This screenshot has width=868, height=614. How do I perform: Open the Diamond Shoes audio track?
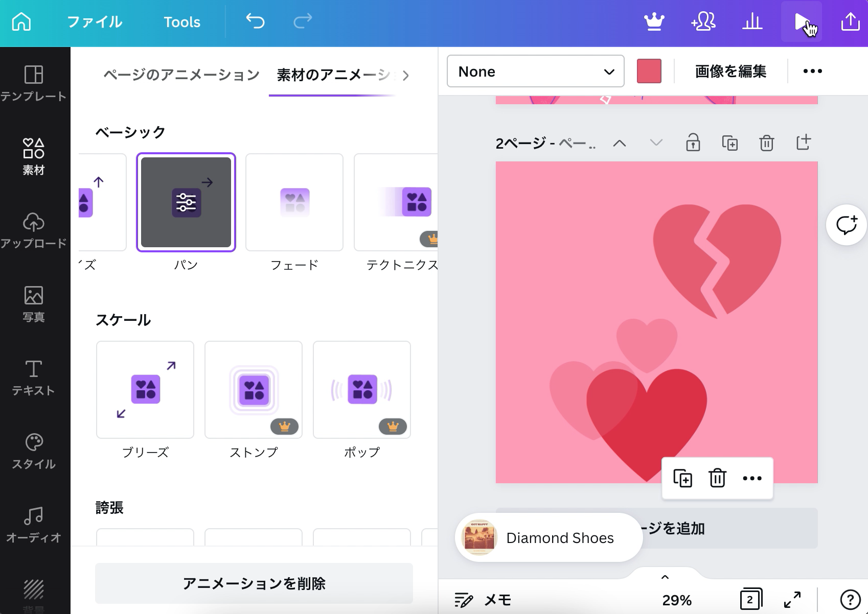click(x=549, y=537)
